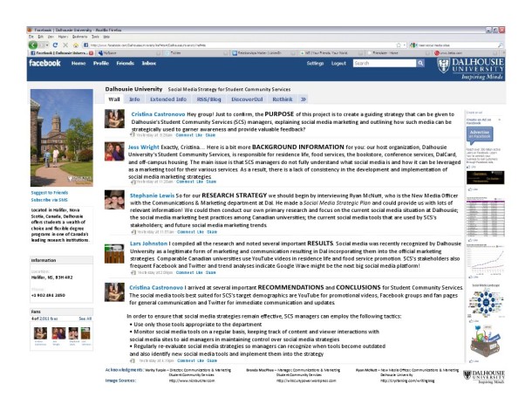The image size is (532, 411).
Task: Click Like under Stephanie Lewis's post
Action: [201, 232]
